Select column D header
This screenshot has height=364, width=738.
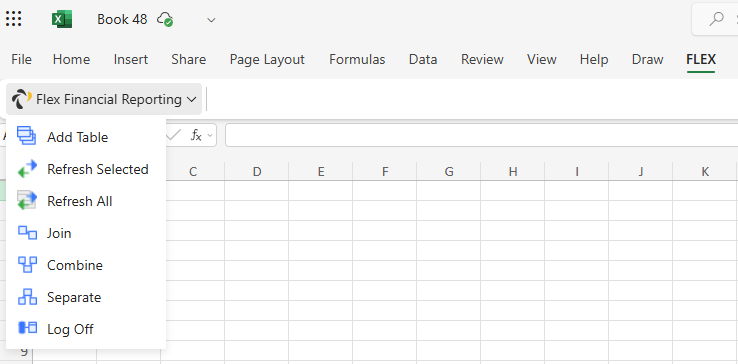tap(257, 171)
